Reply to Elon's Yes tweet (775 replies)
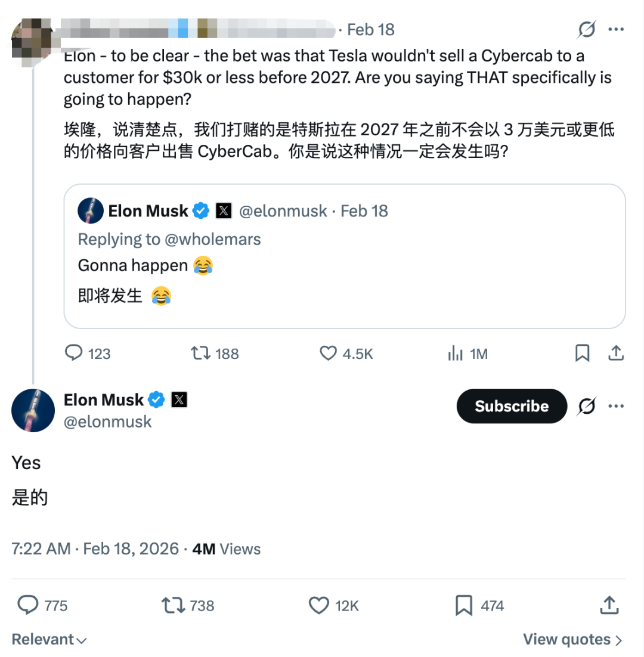644x657 pixels. pos(28,606)
